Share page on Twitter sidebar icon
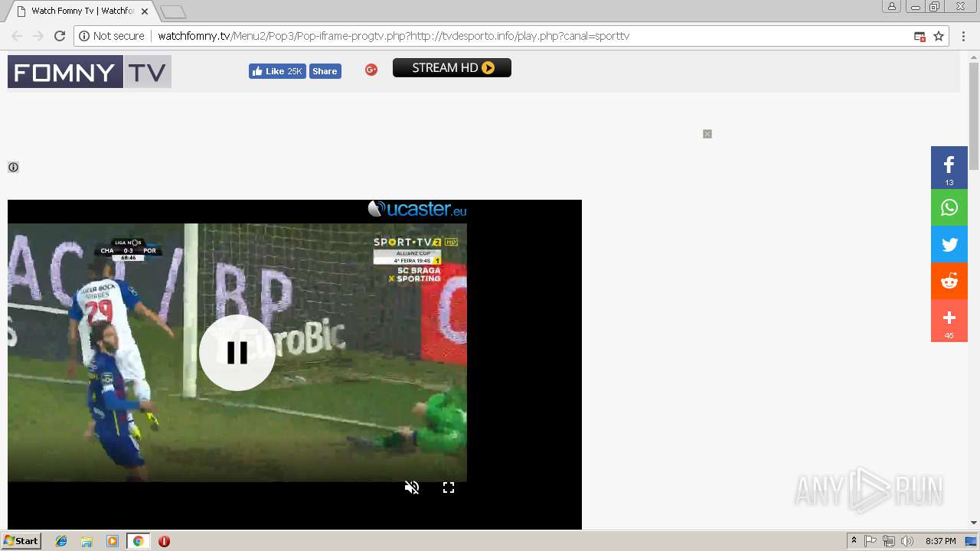This screenshot has width=980, height=551. [949, 244]
